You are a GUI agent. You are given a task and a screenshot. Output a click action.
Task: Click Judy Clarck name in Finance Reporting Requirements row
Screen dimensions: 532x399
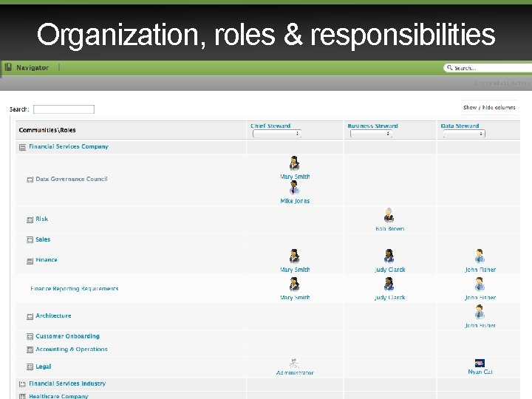click(390, 298)
